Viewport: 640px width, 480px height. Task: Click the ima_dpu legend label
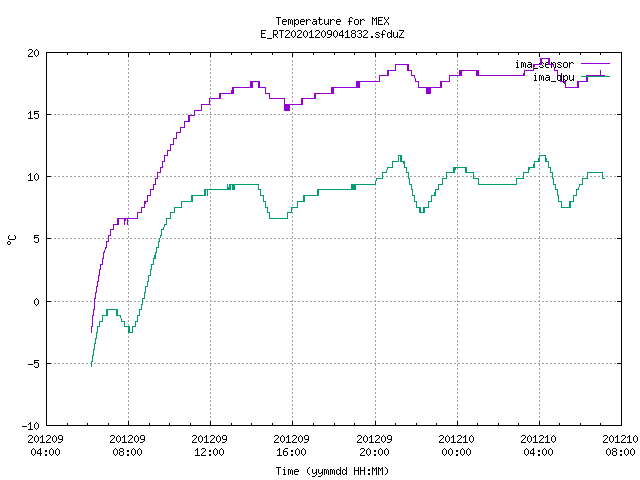coord(553,77)
